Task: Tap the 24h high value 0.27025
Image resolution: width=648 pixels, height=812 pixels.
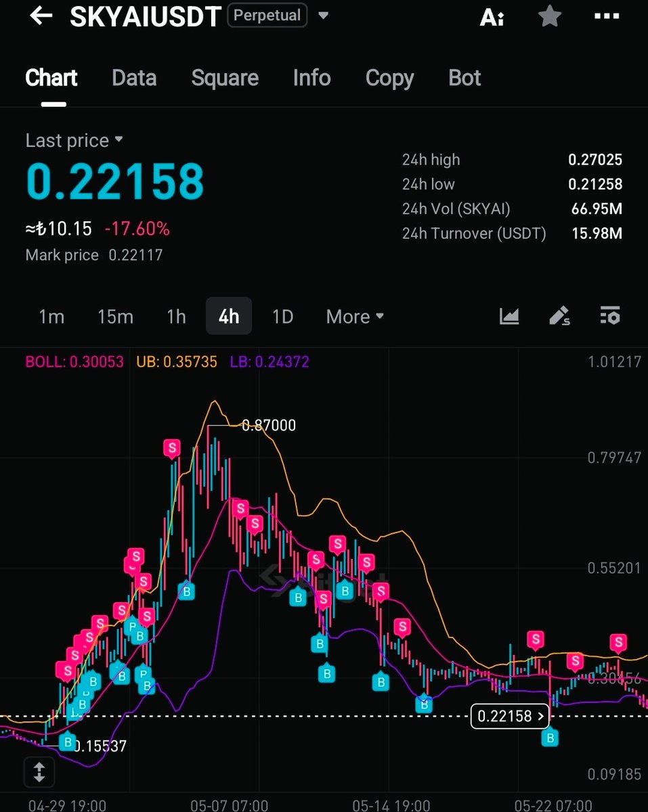Action: 595,160
